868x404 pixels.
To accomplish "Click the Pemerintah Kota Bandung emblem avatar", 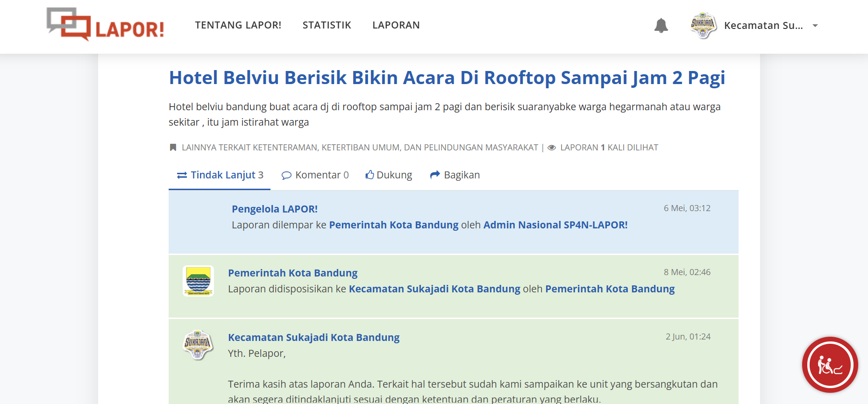I will click(x=198, y=281).
